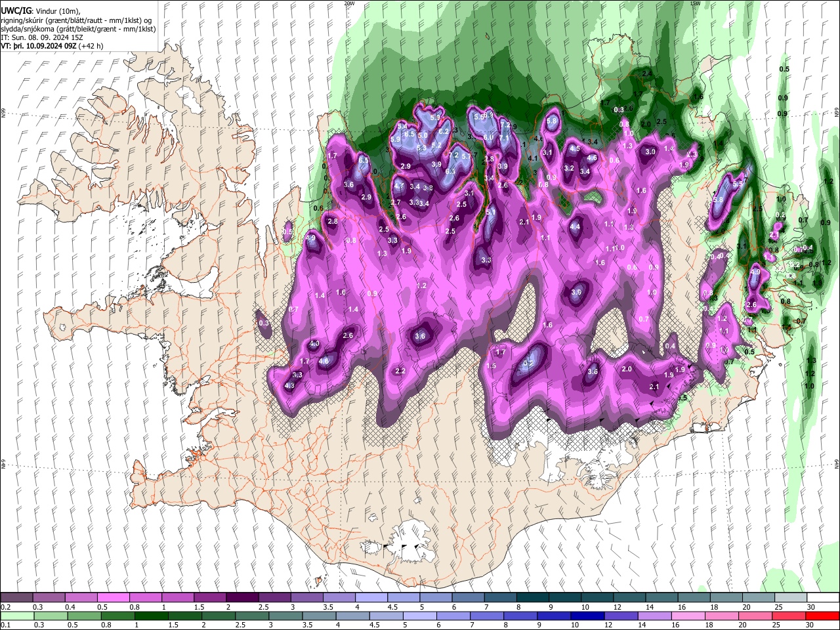Click the "0.4" legend scale label
The image size is (840, 630).
70,607
